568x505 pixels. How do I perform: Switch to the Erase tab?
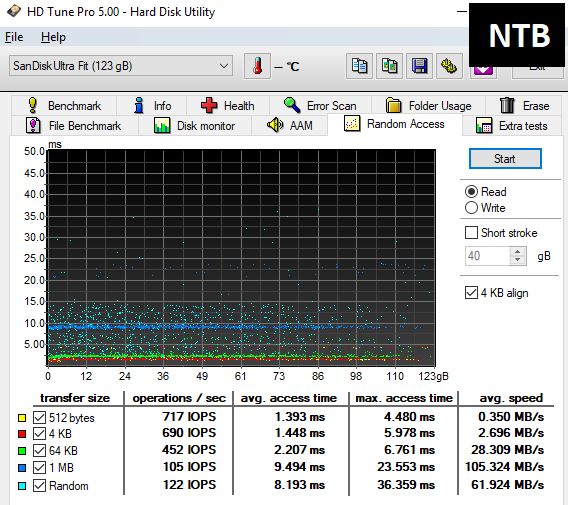click(x=524, y=105)
